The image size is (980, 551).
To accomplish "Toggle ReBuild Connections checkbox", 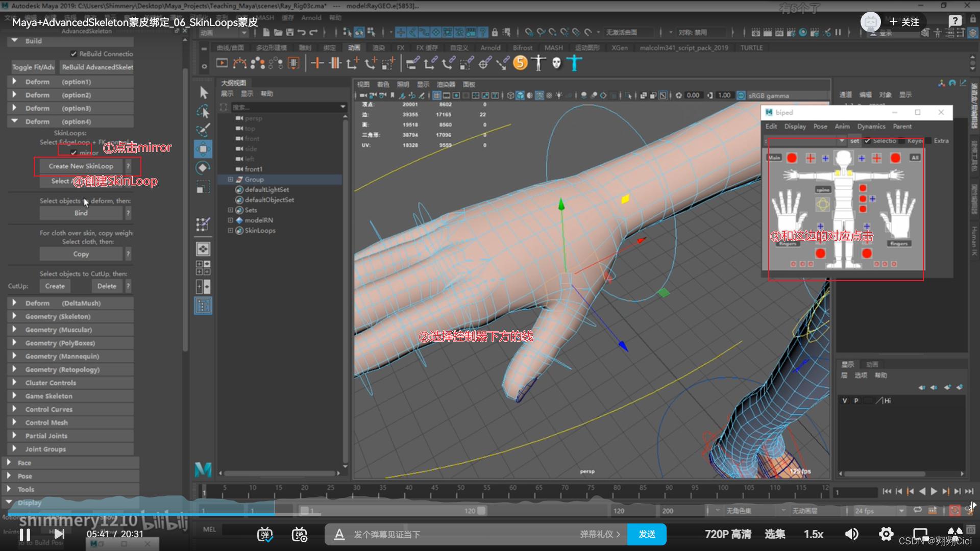I will [x=74, y=54].
